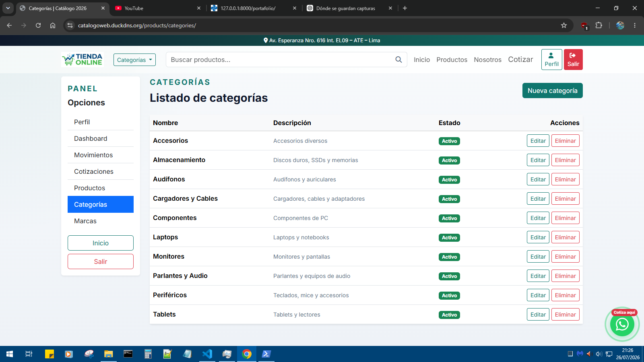Viewport: 644px width, 362px height.
Task: Open the Perfil user icon button
Action: 551,60
